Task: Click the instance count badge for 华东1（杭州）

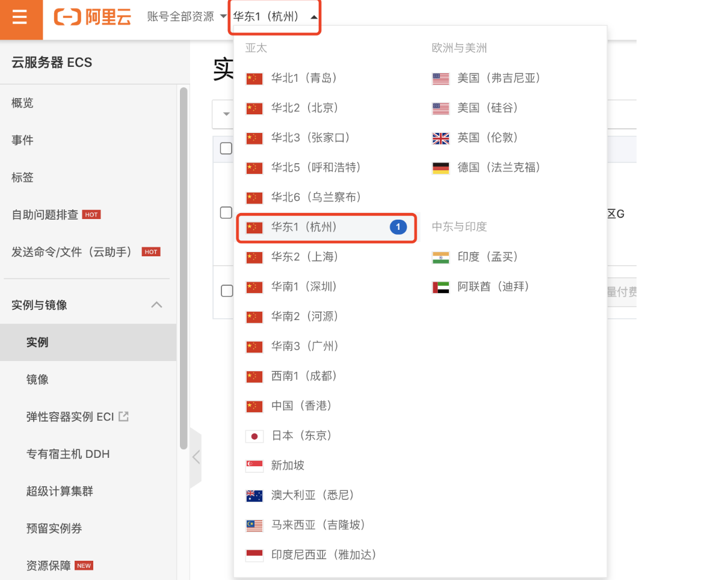Action: click(x=398, y=227)
